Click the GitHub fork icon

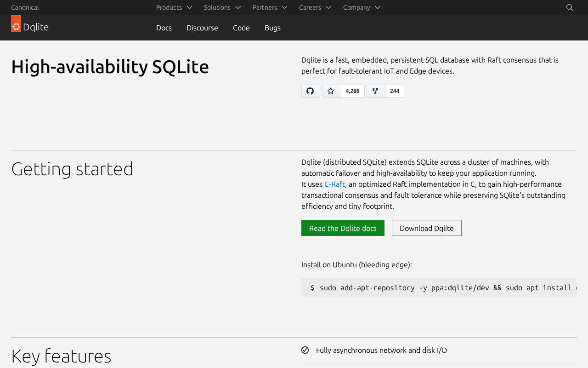[376, 91]
